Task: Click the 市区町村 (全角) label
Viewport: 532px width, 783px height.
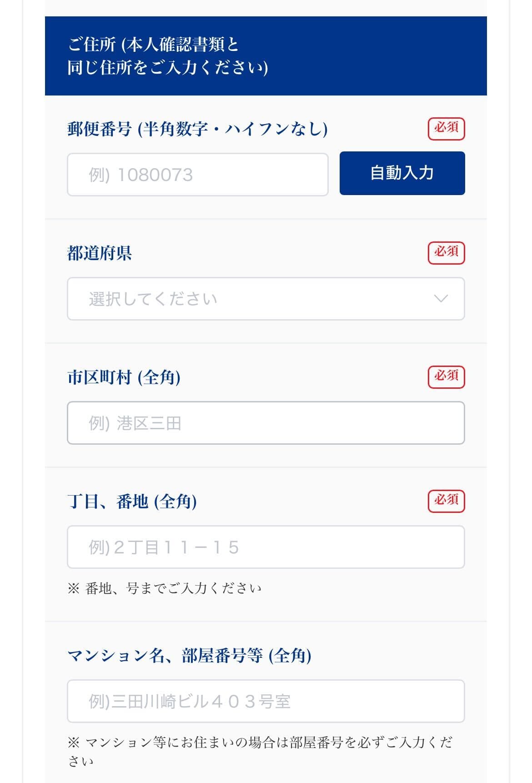Action: pos(124,377)
